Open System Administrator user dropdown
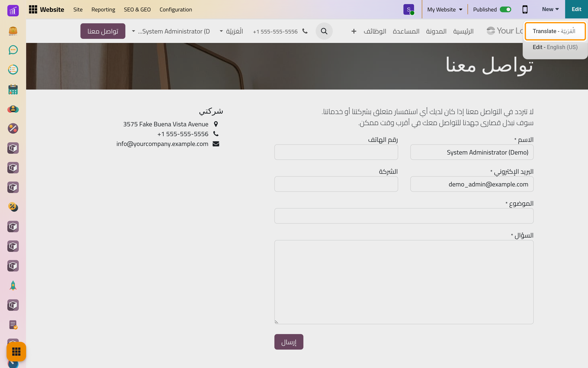The width and height of the screenshot is (588, 368). coord(171,31)
